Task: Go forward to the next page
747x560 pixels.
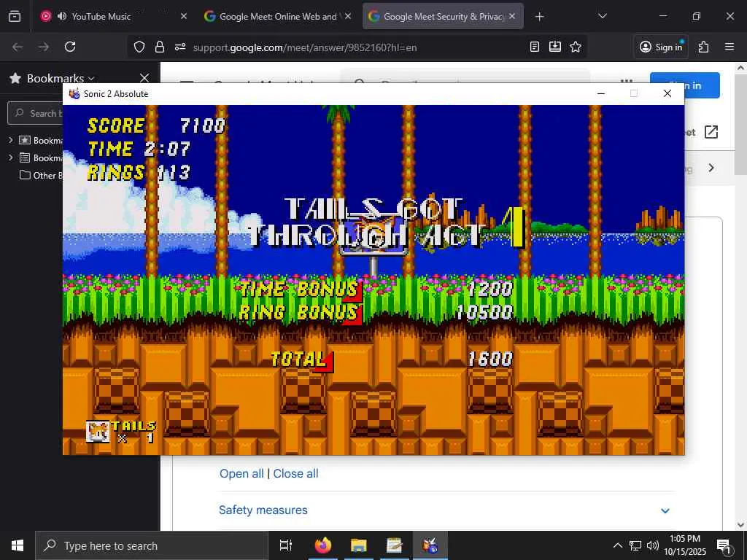Action: click(44, 47)
